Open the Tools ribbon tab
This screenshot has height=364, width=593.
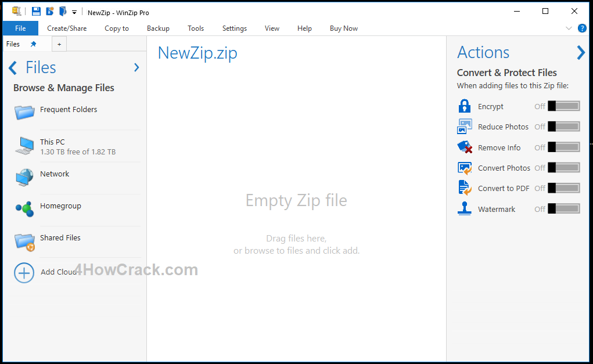tap(196, 28)
